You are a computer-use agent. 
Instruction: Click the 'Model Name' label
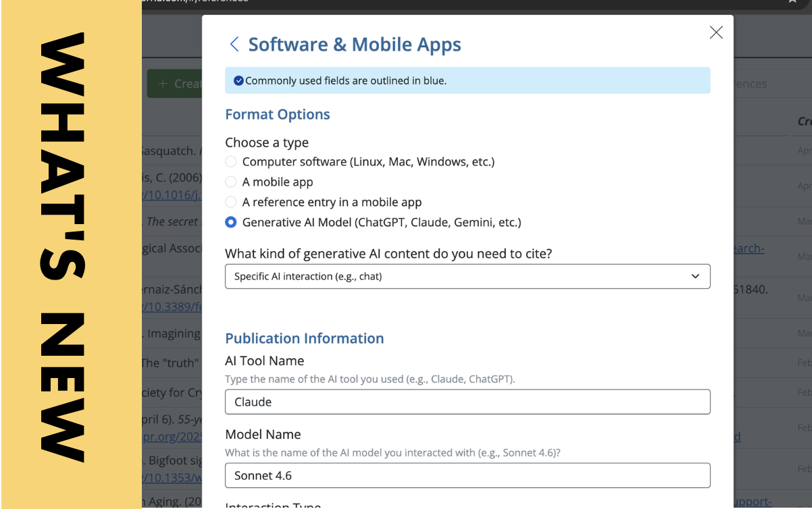click(263, 434)
